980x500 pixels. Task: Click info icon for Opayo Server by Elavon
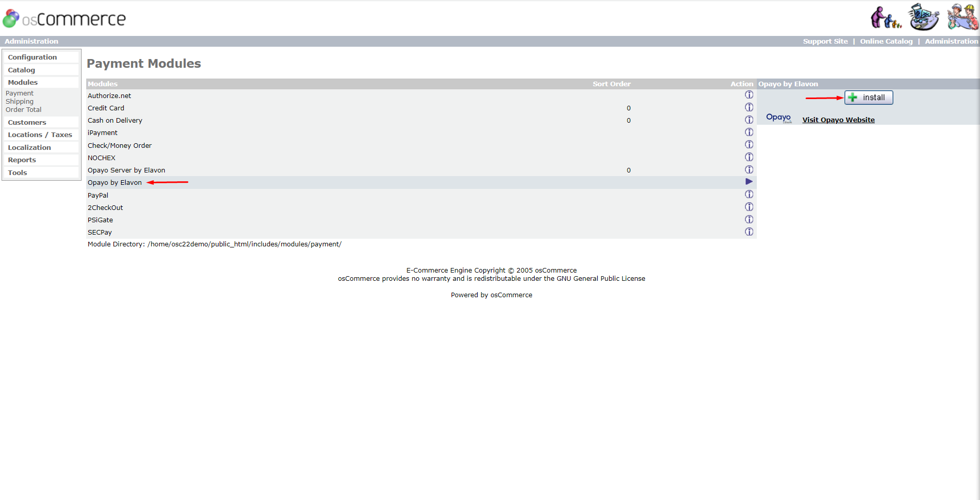[749, 169]
